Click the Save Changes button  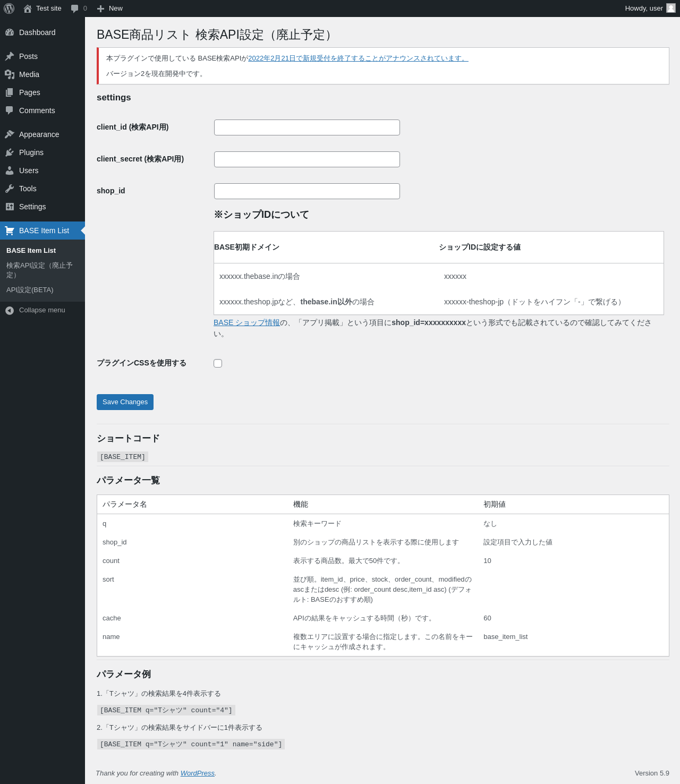pos(125,402)
